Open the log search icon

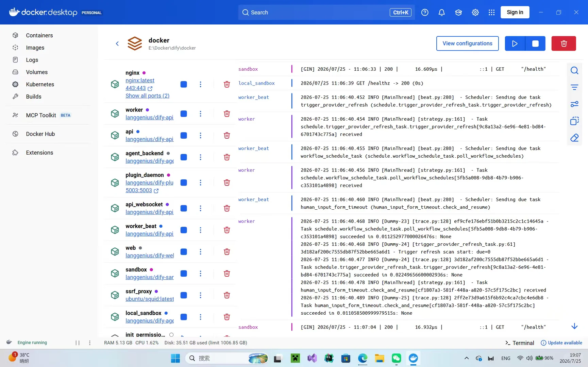point(574,70)
